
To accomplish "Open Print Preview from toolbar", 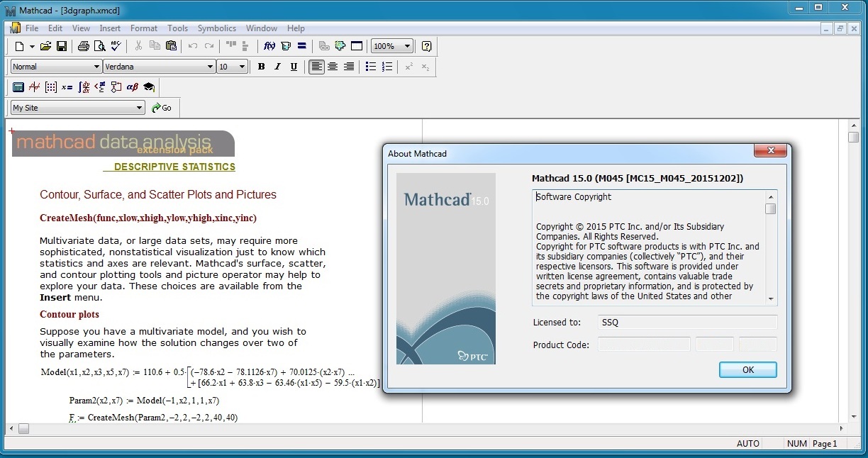I will click(x=99, y=46).
